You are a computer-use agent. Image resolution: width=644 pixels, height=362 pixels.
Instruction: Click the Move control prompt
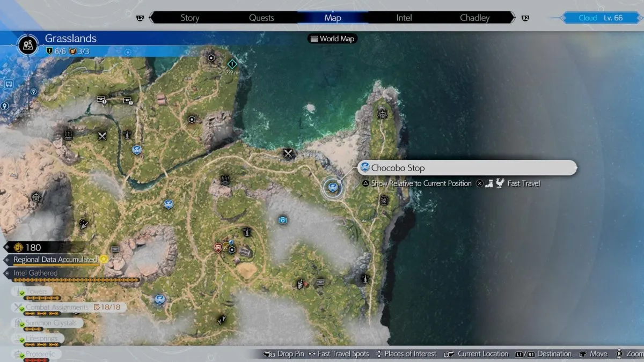594,354
